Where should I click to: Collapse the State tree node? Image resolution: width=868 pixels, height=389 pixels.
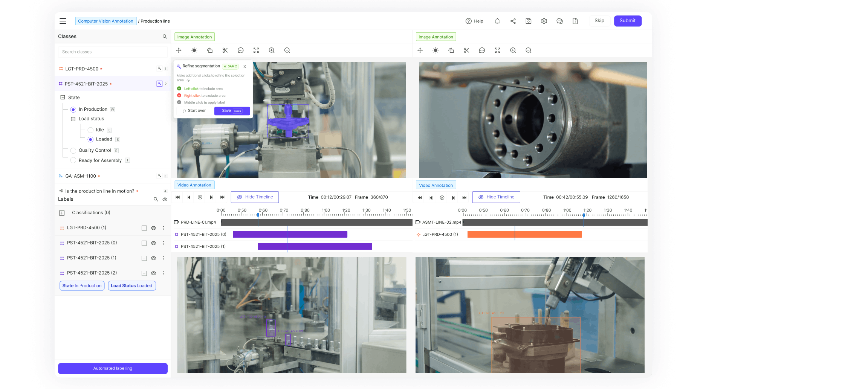63,98
